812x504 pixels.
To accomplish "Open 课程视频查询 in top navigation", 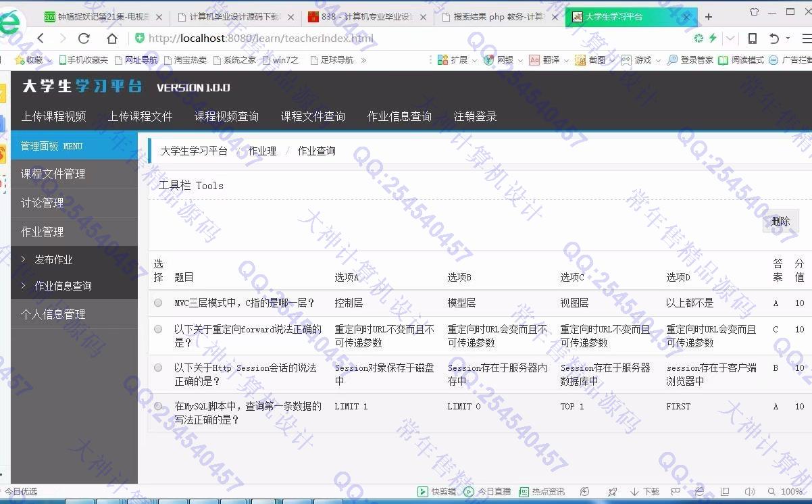I will (226, 116).
